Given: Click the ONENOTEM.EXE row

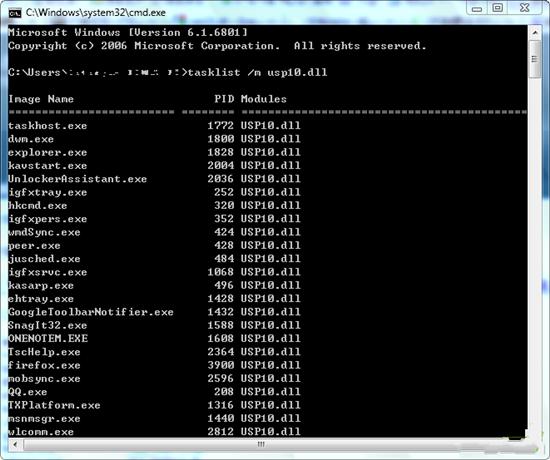Looking at the screenshot, I should (x=154, y=339).
